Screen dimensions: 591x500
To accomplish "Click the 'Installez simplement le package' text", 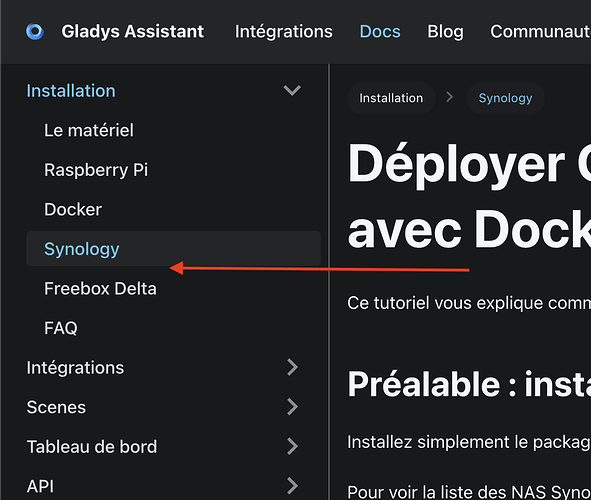I will coord(469,442).
